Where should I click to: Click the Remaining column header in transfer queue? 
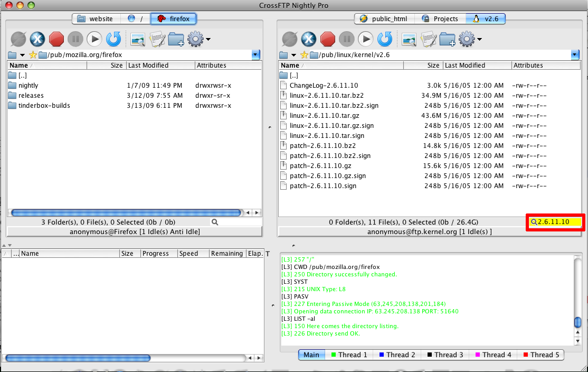[x=227, y=254]
